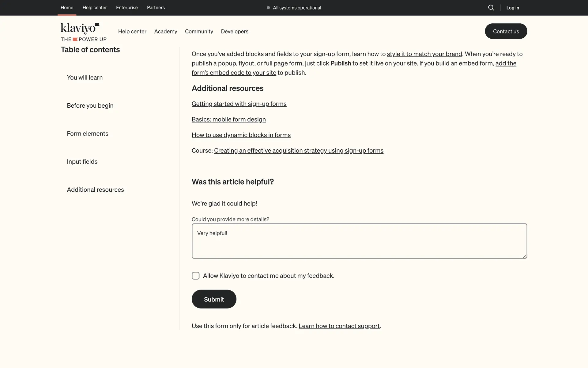This screenshot has width=588, height=368.
Task: Open Basics: mobile form design link
Action: click(228, 119)
